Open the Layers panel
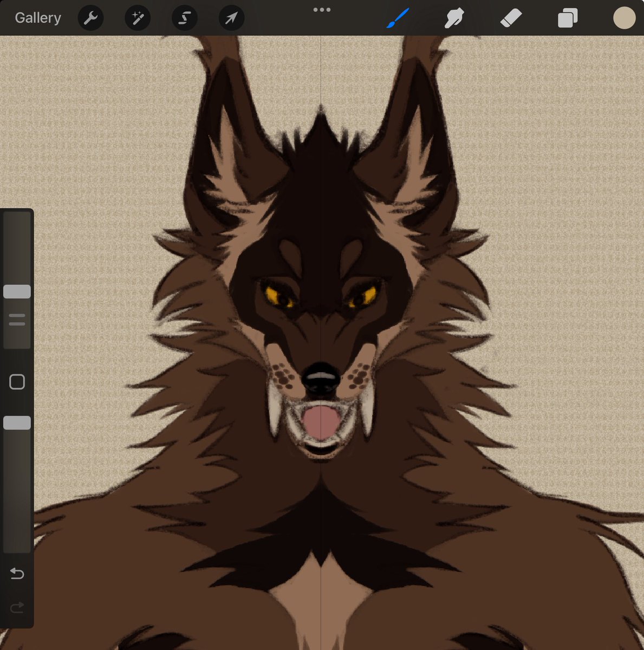 click(568, 18)
